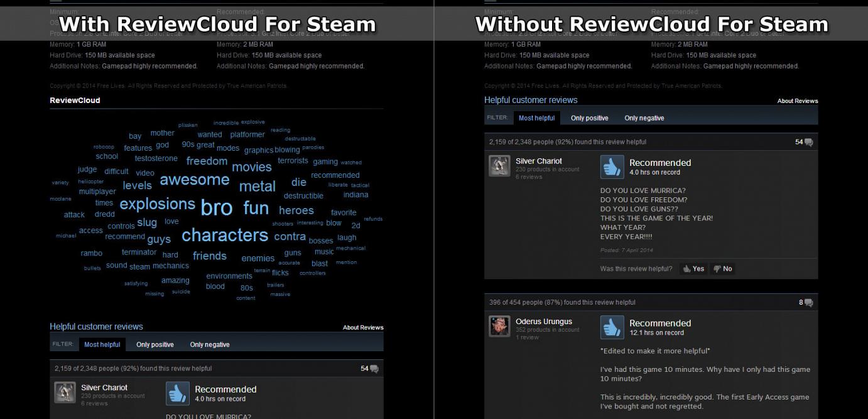Click 'terrorists' in the word cloud
Screen dimensions: 868x419
pyautogui.click(x=293, y=161)
